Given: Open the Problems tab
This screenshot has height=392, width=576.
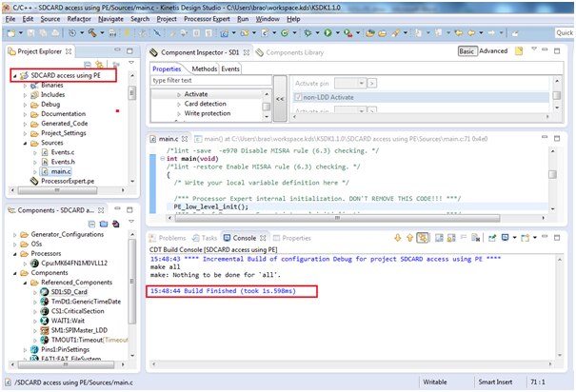Looking at the screenshot, I should [171, 238].
